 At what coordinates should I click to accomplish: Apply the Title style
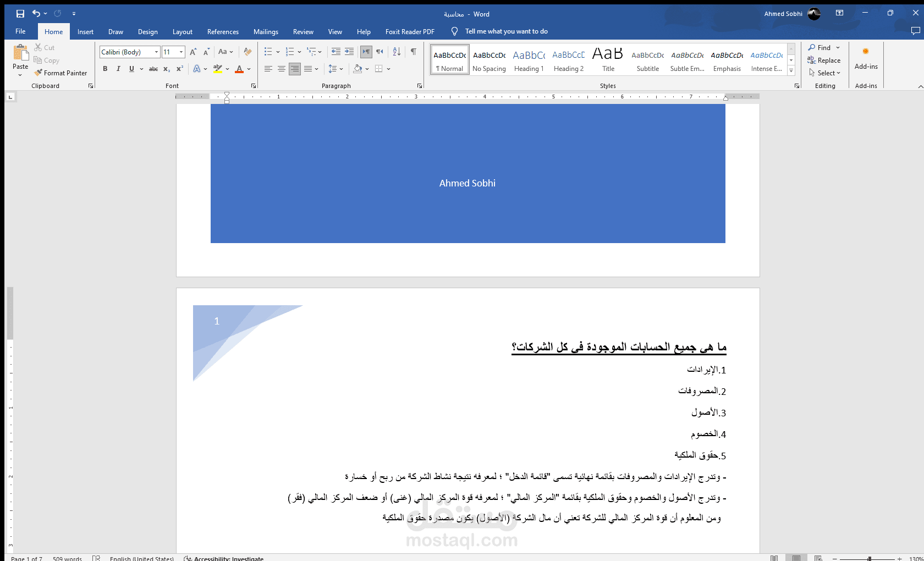[608, 59]
